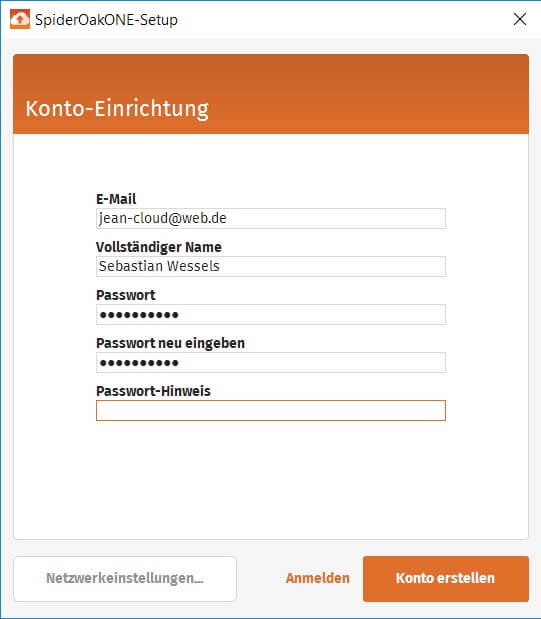
Task: Focus the Passwort neu eingeben field
Action: click(271, 362)
